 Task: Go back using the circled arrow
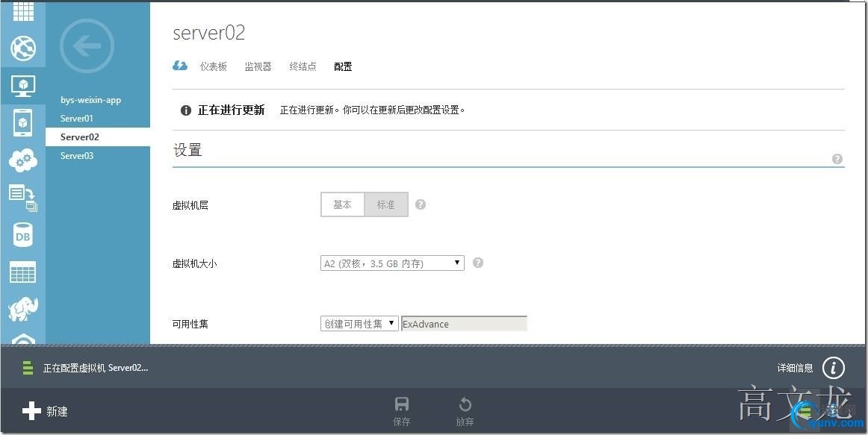tap(87, 46)
